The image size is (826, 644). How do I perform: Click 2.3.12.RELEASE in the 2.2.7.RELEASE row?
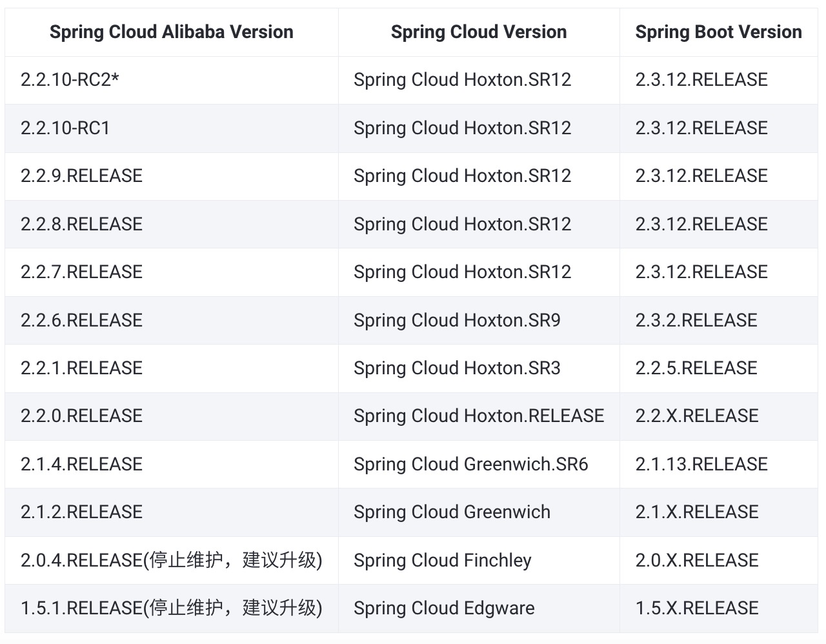(x=701, y=272)
